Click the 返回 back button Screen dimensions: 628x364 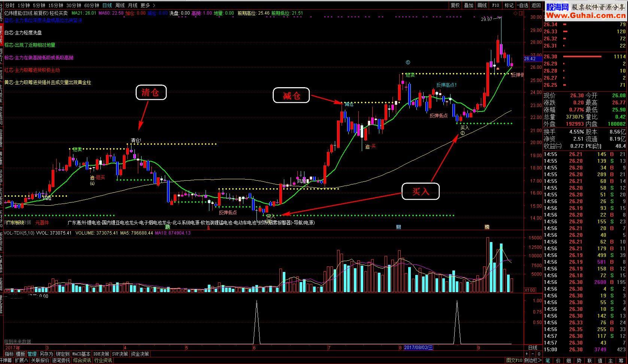(536, 5)
